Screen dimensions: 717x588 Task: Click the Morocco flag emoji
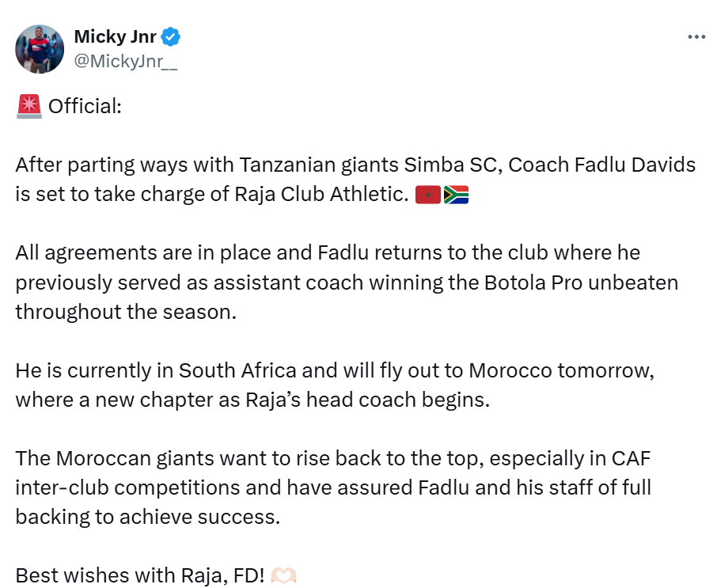tap(427, 195)
